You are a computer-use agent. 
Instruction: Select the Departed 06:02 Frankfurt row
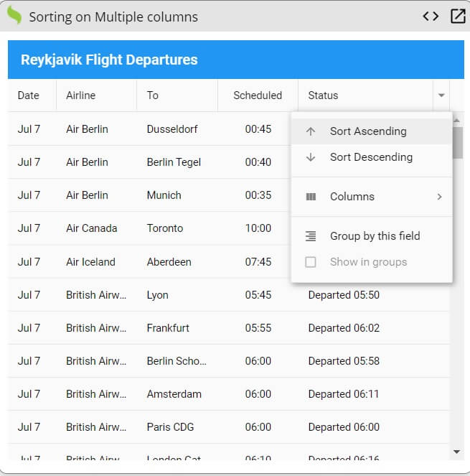[x=215, y=328]
